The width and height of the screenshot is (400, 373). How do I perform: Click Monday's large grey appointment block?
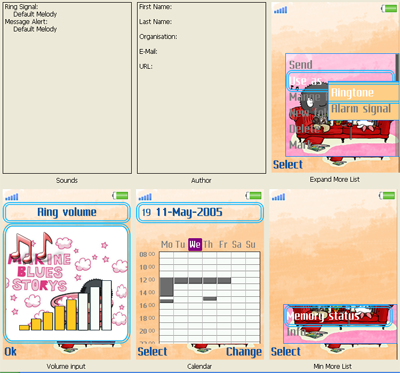[x=166, y=287]
